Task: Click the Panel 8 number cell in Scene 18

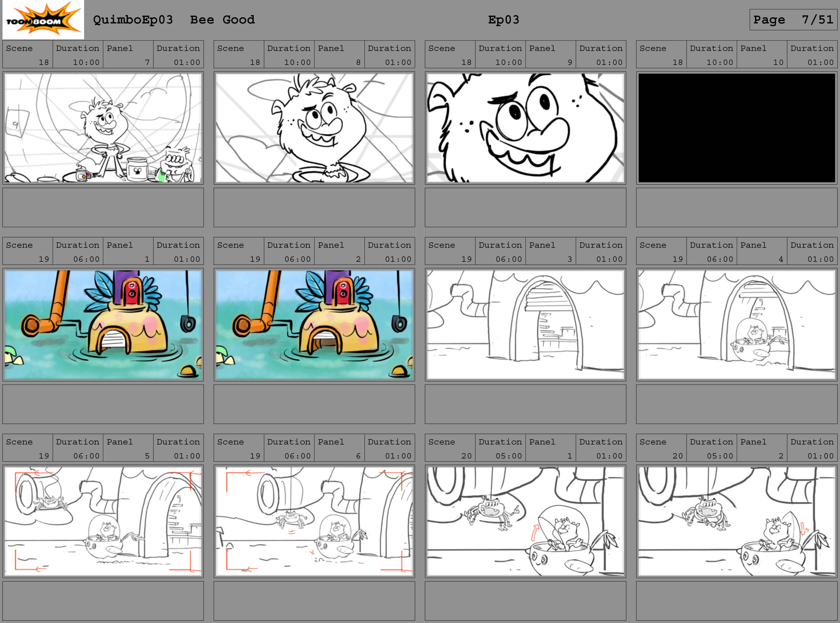Action: (x=340, y=54)
